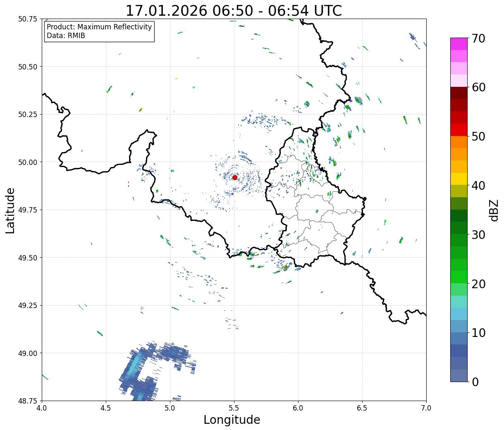Click the Latitude axis label

10,210
